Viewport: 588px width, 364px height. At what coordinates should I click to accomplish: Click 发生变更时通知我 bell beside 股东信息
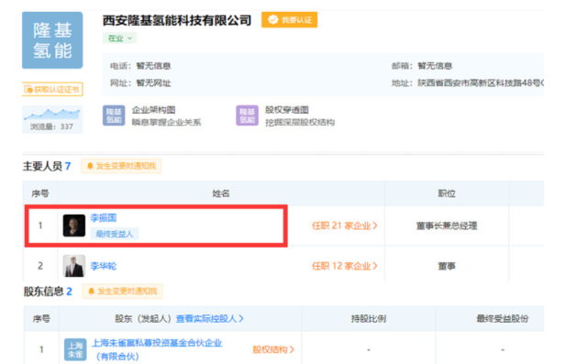coord(123,292)
